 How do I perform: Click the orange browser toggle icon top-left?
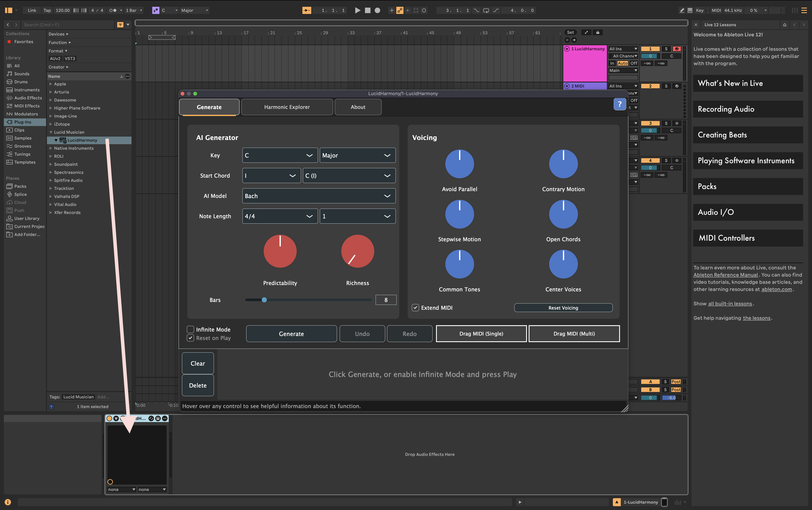point(9,10)
